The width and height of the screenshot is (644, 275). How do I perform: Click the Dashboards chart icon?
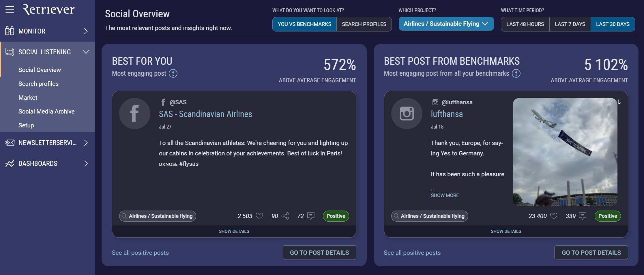click(10, 163)
